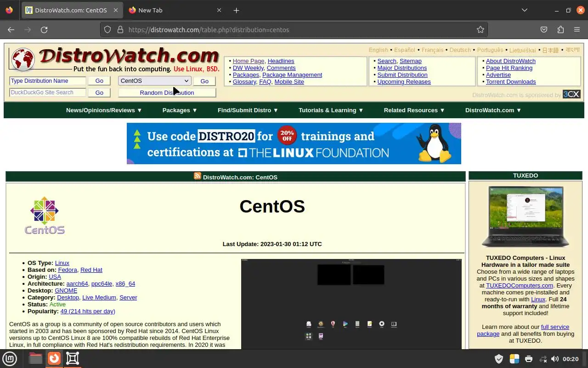Click Go next to DuckDuckGo search
588x368 pixels.
coord(99,92)
